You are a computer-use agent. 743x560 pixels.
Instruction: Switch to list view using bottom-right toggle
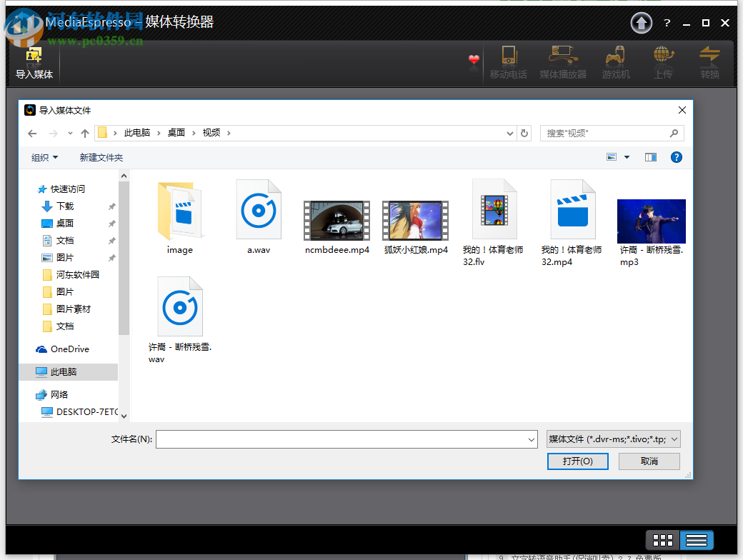point(696,540)
